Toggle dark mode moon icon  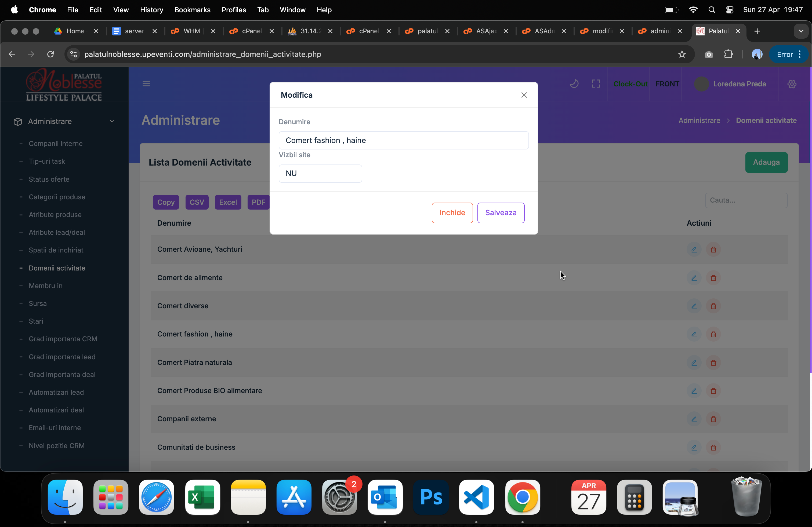574,83
